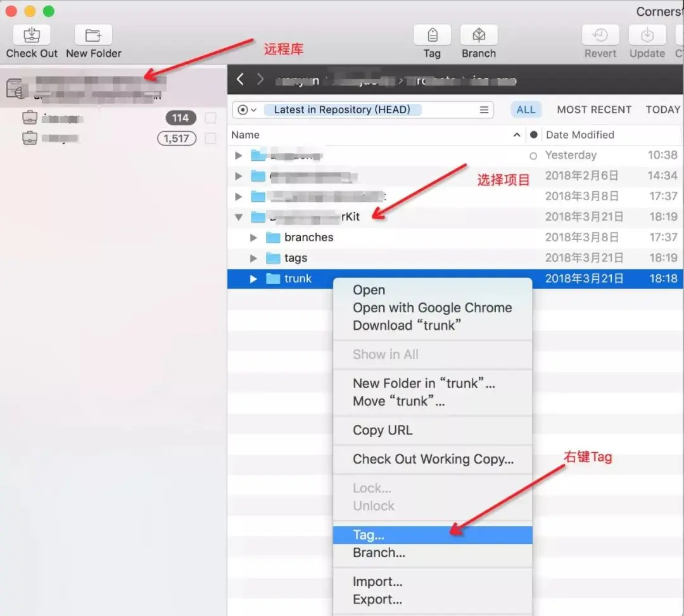
Task: Toggle checkbox beside the 1,517 badge
Action: click(x=210, y=138)
